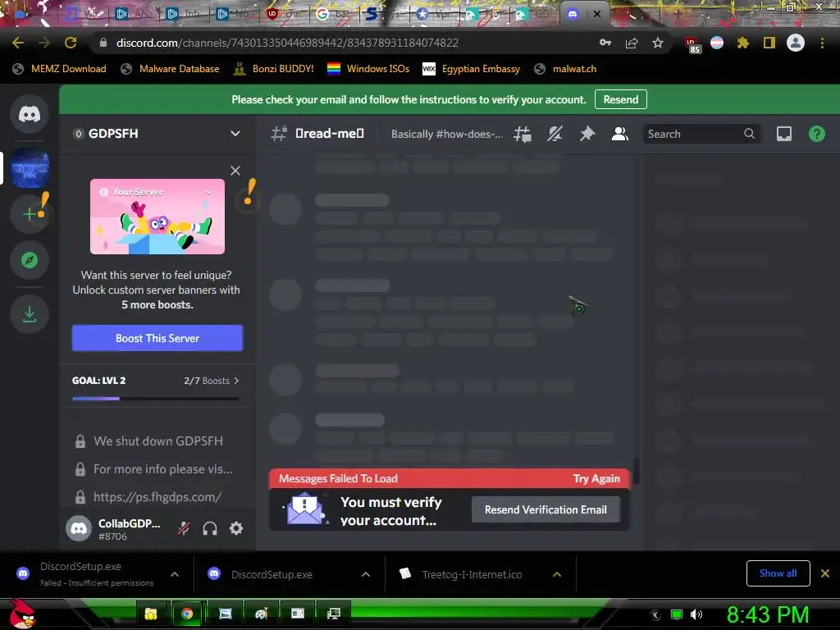This screenshot has height=630, width=840.
Task: Open the Inbox icon in header
Action: click(783, 134)
